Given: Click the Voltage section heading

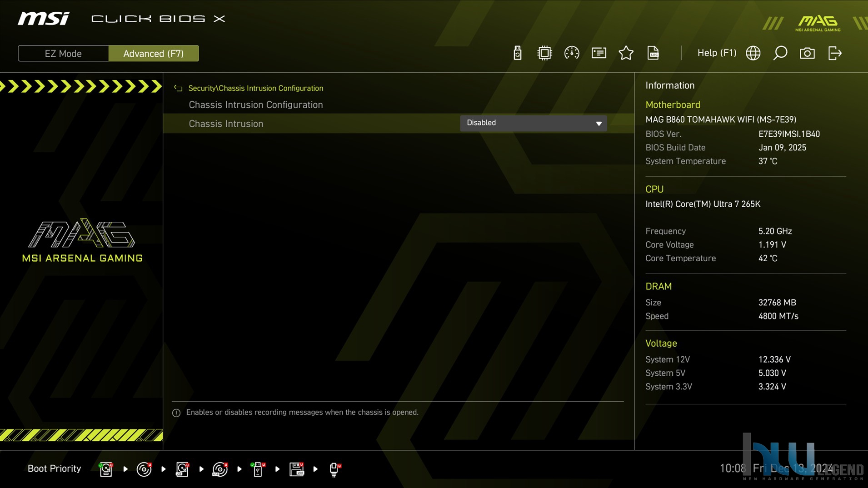Looking at the screenshot, I should 661,344.
